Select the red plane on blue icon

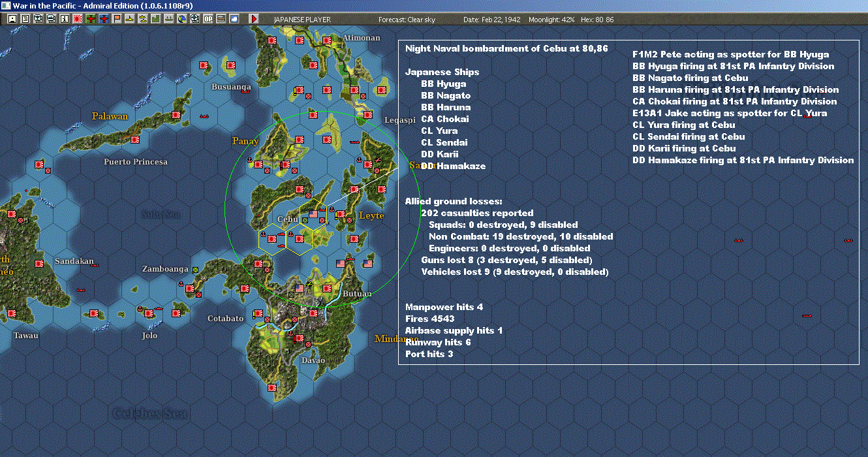click(x=104, y=19)
